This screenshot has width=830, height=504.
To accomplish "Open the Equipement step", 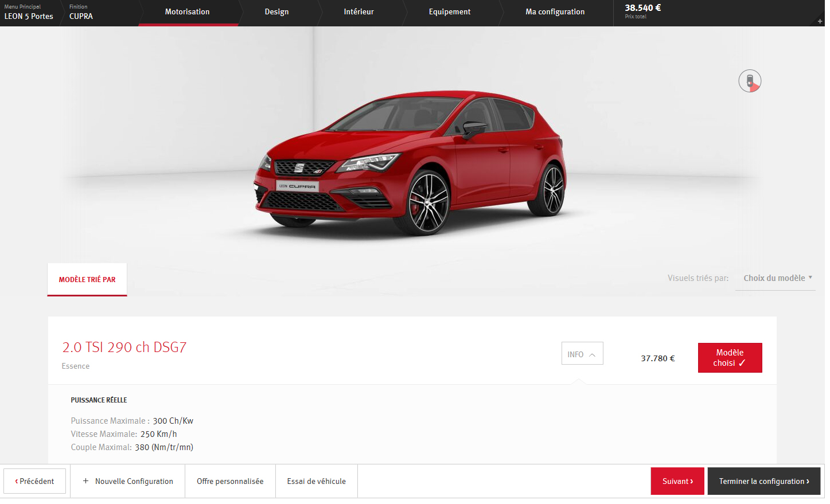I will point(449,12).
